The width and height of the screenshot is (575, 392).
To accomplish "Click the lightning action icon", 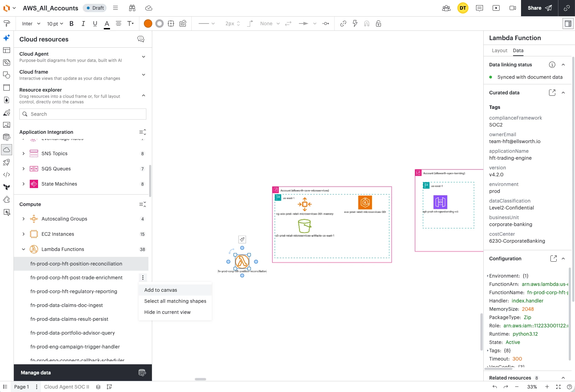I will [355, 24].
